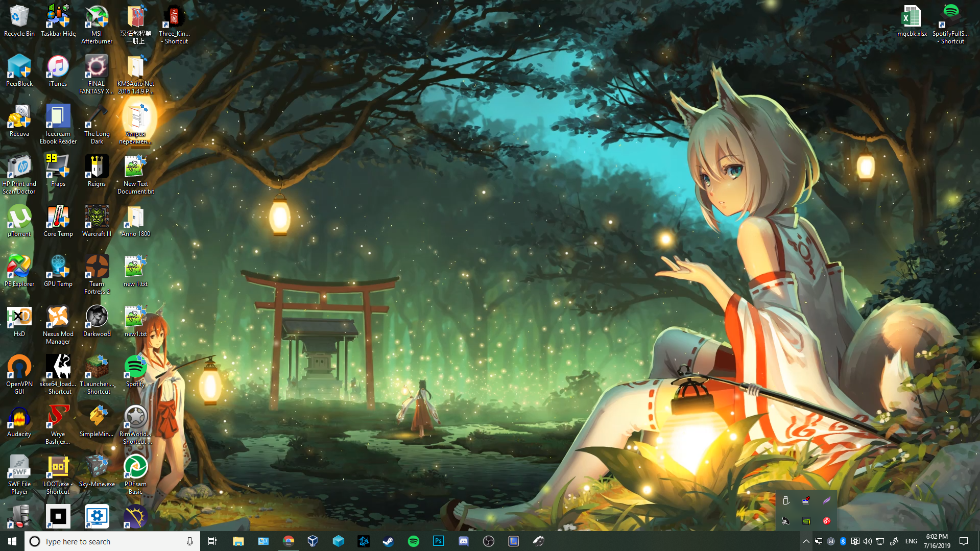
Task: Open Discord from the taskbar
Action: click(x=464, y=541)
